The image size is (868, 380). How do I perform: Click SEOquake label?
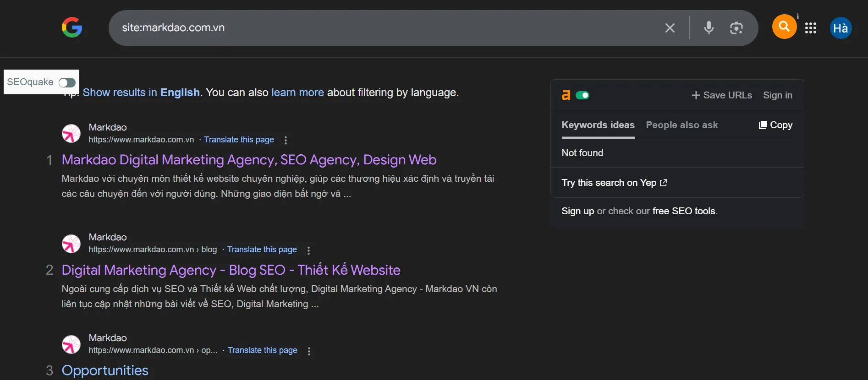pos(30,82)
